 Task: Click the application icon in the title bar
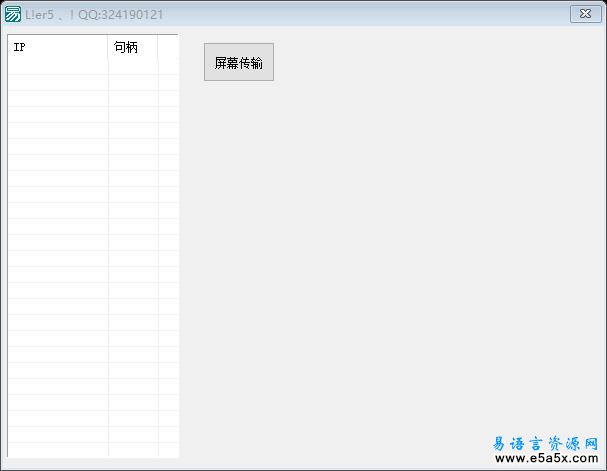coord(13,14)
